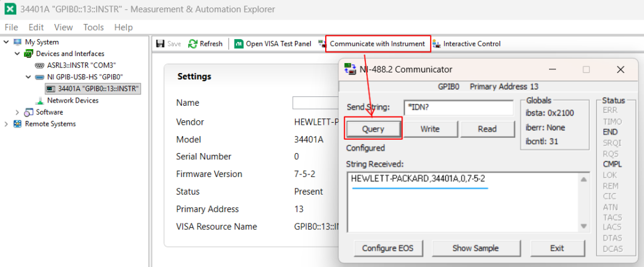The image size is (644, 267).
Task: Click the green Refresh arrows icon
Action: coord(192,43)
